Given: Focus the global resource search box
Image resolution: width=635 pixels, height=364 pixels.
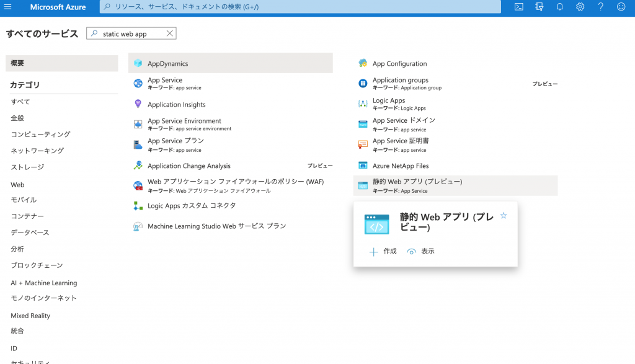Looking at the screenshot, I should 300,7.
